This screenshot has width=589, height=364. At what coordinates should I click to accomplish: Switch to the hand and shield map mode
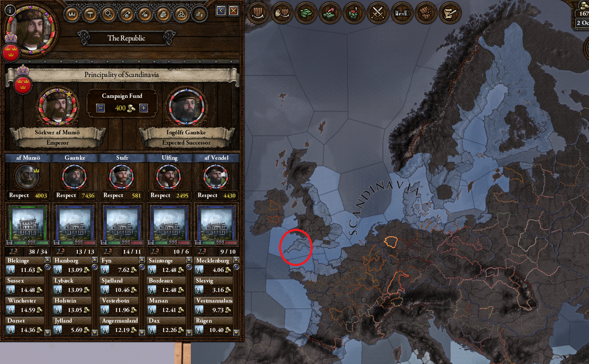pyautogui.click(x=282, y=13)
